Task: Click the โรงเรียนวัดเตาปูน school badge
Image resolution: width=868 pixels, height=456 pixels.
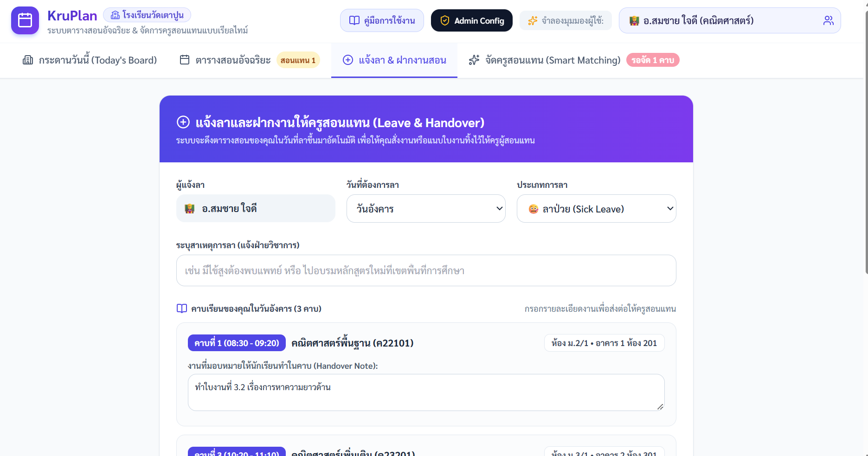Action: pos(147,15)
